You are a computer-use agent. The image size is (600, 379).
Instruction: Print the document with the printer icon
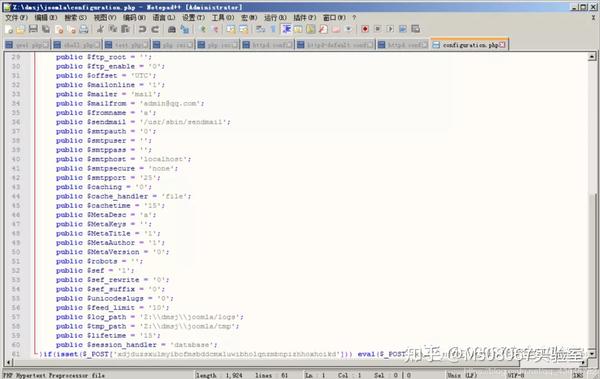pyautogui.click(x=84, y=29)
